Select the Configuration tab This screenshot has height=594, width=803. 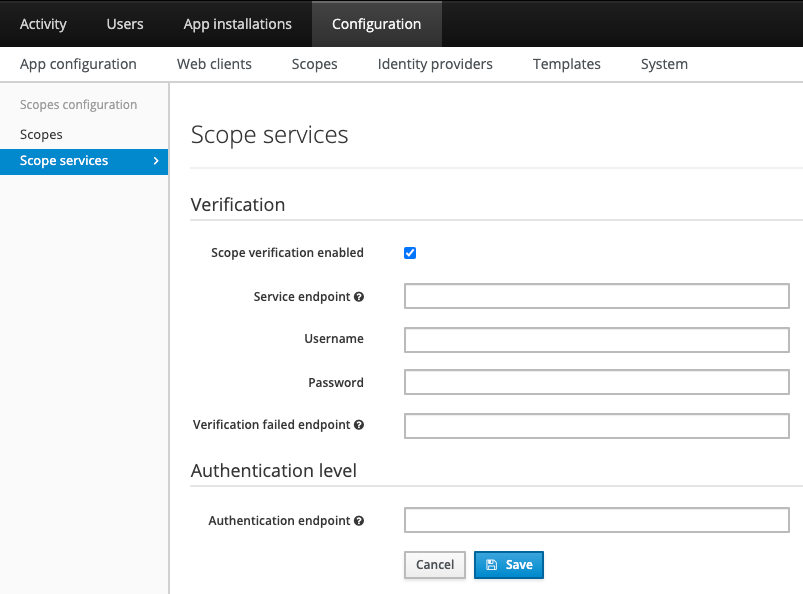376,24
